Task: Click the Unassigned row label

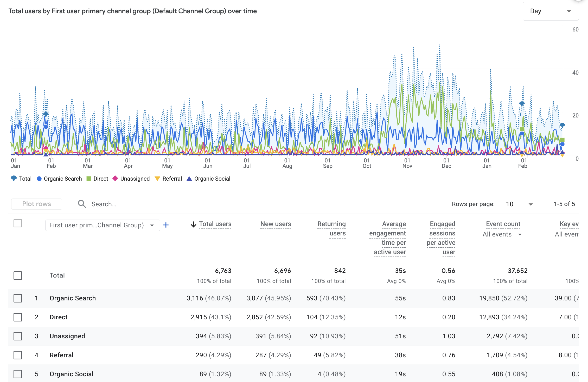Action: coord(67,336)
